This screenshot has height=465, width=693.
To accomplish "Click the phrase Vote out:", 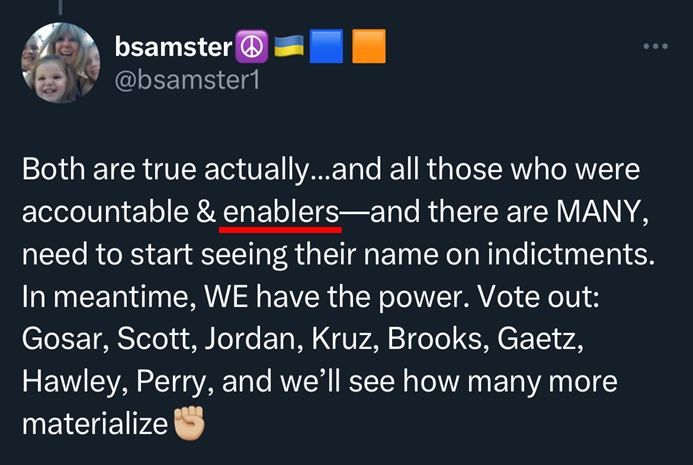I will click(x=538, y=297).
